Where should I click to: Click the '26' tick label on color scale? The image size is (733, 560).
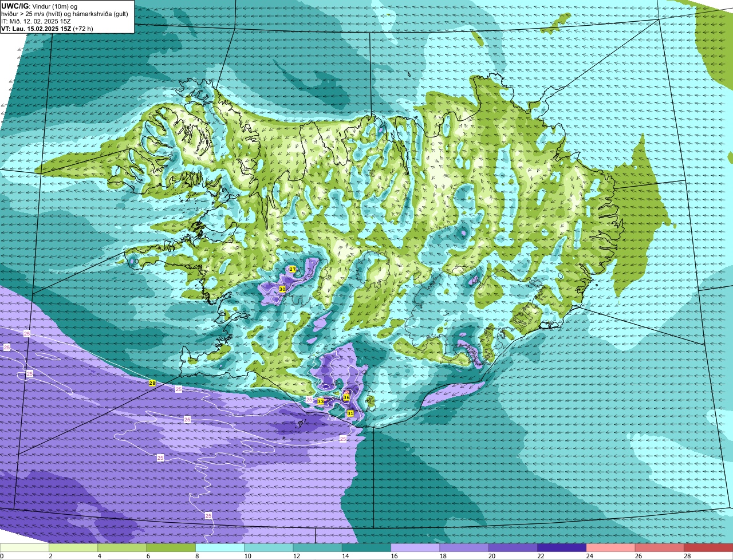pos(639,556)
